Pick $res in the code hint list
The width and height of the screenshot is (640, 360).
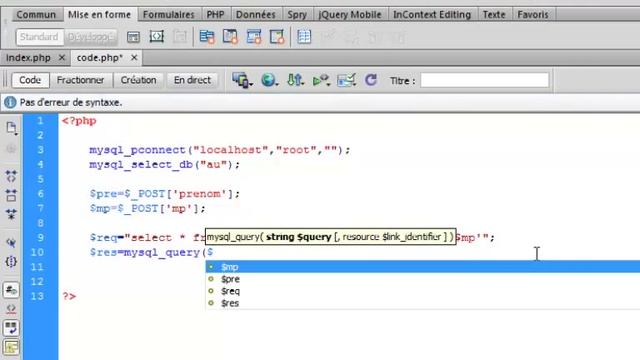pyautogui.click(x=422, y=303)
